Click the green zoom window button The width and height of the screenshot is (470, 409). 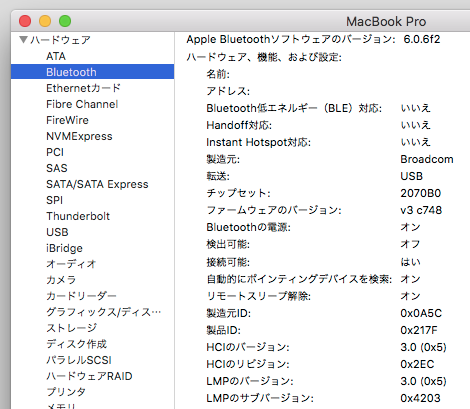[65, 21]
